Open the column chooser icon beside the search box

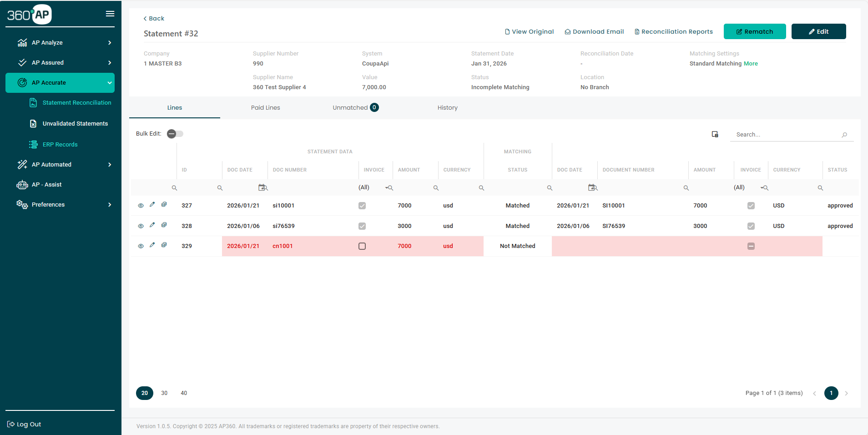click(x=714, y=134)
